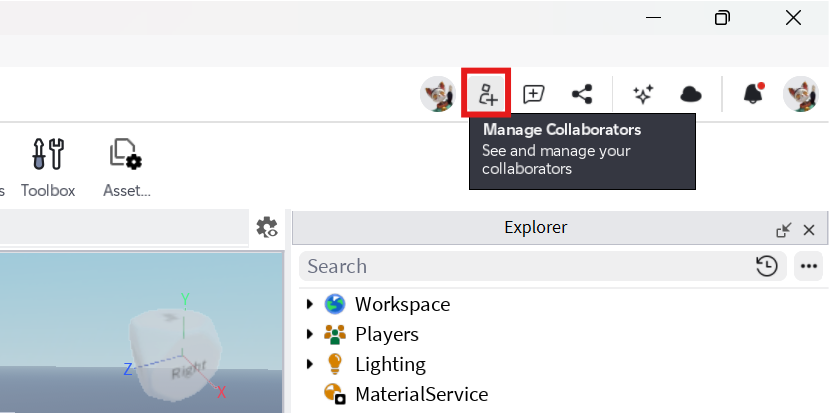Screen dimensions: 829x413
Task: Select the Workspace item in Explorer
Action: 402,304
